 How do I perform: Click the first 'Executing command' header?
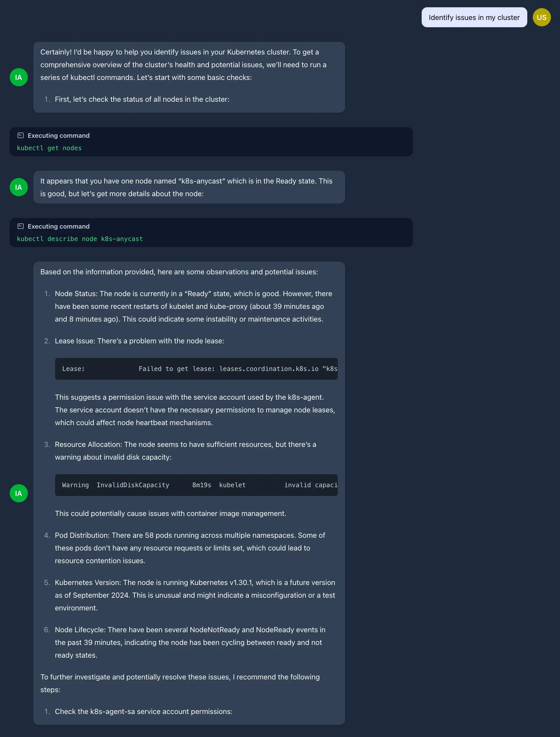coord(59,135)
